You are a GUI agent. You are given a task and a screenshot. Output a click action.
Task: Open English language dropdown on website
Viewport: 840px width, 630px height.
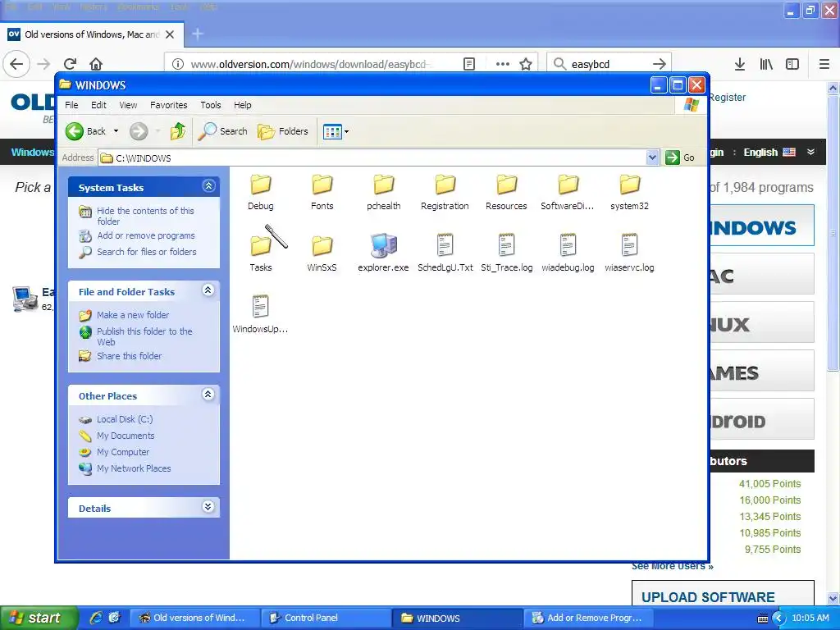778,152
